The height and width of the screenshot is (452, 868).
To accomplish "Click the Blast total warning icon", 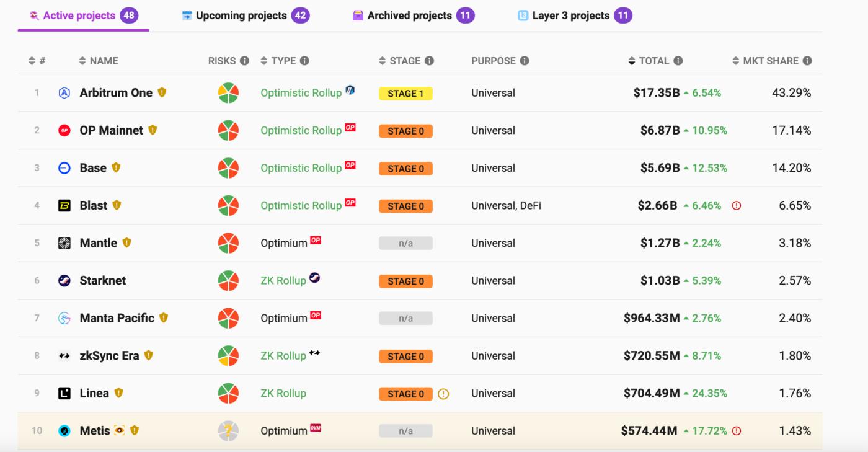I will click(x=737, y=206).
